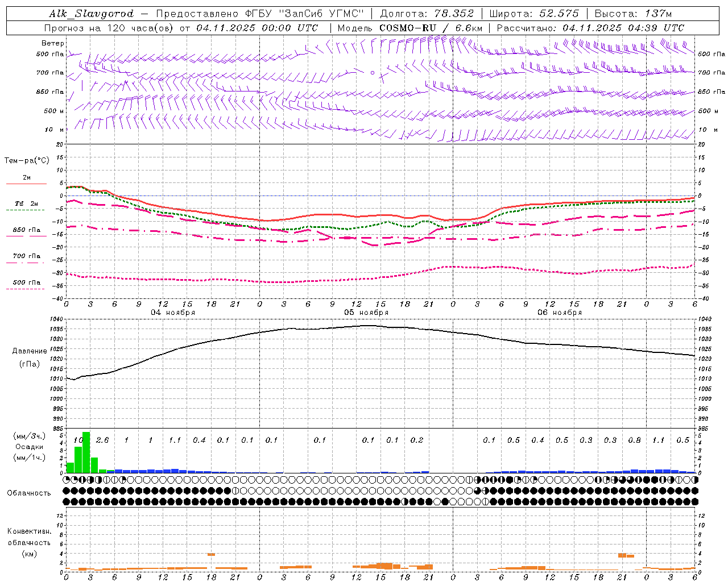
Task: Click the Ветер wind panel label
Action: pos(53,43)
